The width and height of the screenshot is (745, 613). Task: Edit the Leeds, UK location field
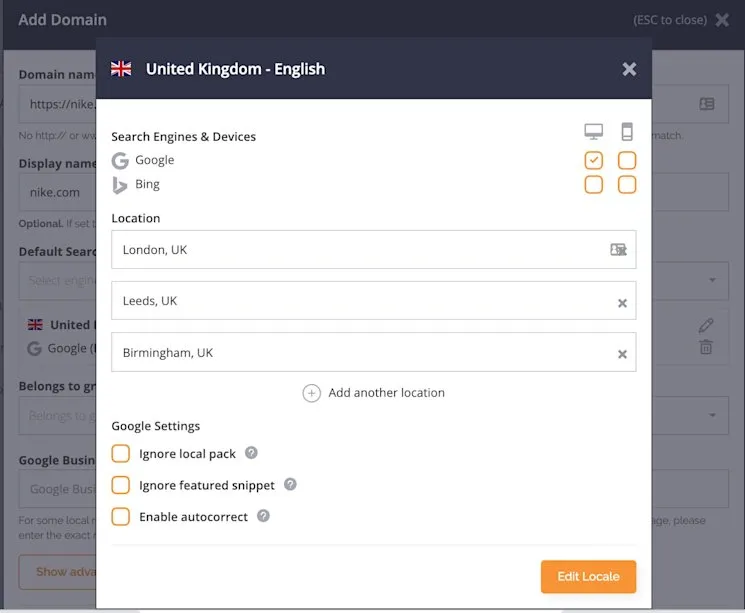373,300
